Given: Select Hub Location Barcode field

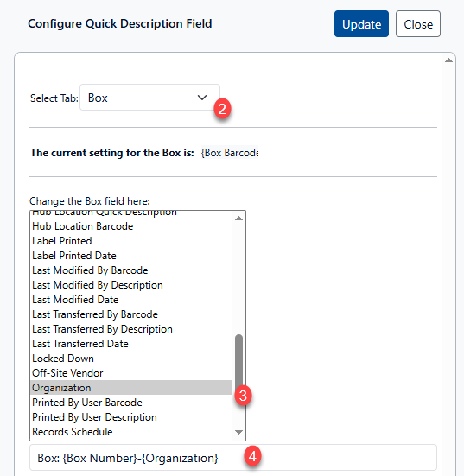Looking at the screenshot, I should pos(131,226).
